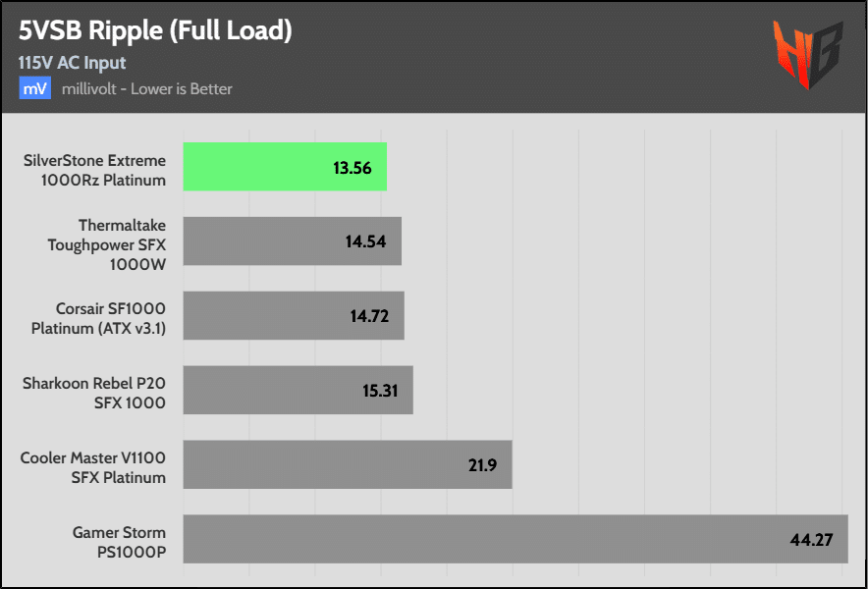Click the Cooler Master V1100 SFX Platinum label
Screen dimensions: 868x589
[x=93, y=468]
